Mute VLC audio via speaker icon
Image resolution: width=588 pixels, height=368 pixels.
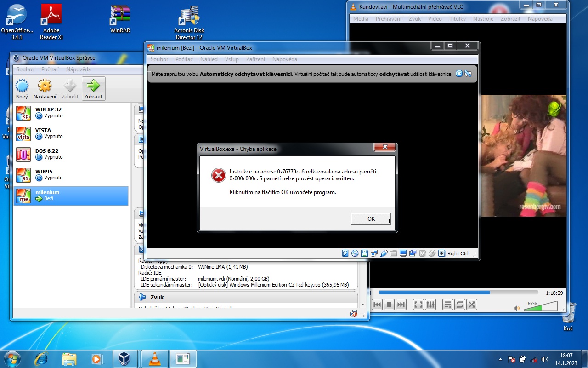(x=517, y=308)
